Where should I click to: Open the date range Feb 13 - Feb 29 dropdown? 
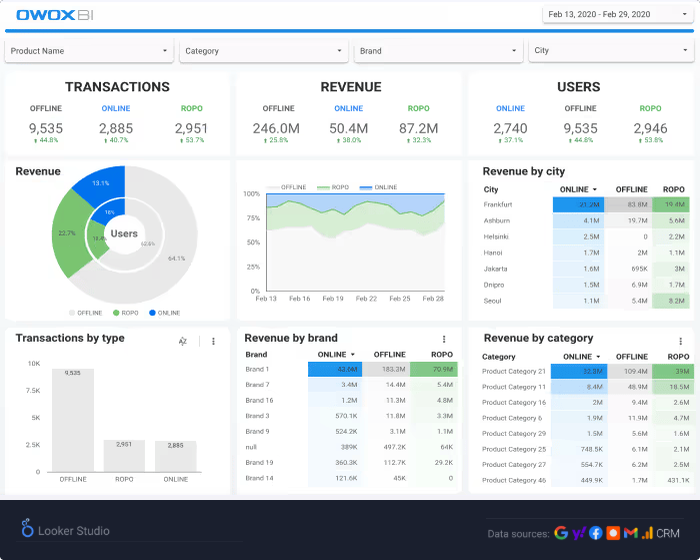coord(617,14)
